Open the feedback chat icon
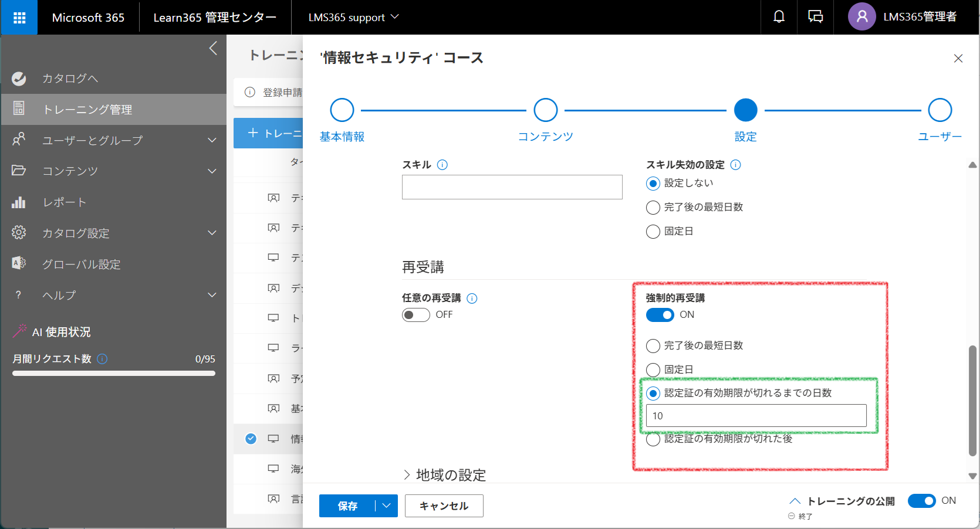Screen dimensions: 980x529 (815, 17)
